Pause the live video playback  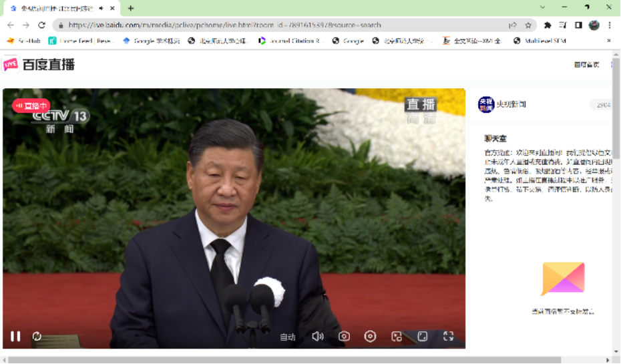tap(15, 337)
